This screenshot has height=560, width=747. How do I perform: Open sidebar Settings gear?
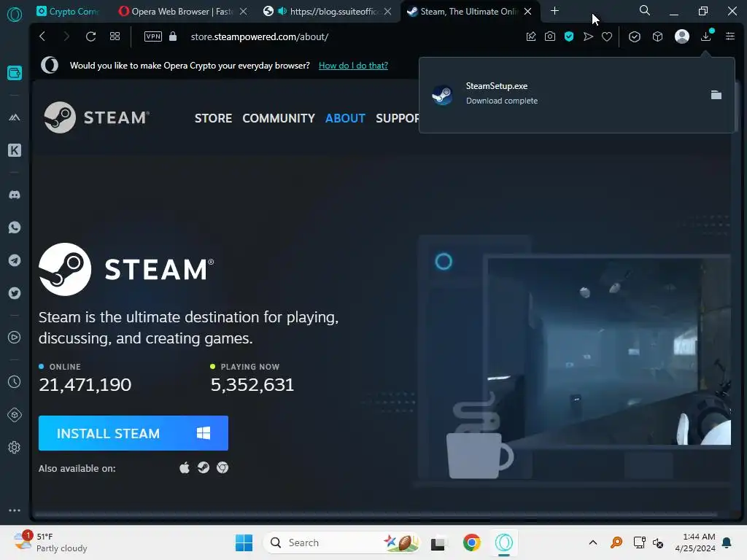click(x=15, y=447)
